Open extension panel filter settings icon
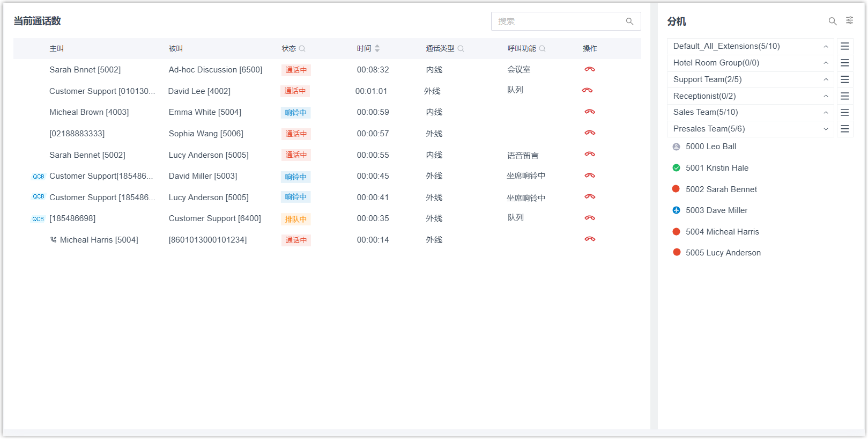This screenshot has height=439, width=868. (850, 20)
